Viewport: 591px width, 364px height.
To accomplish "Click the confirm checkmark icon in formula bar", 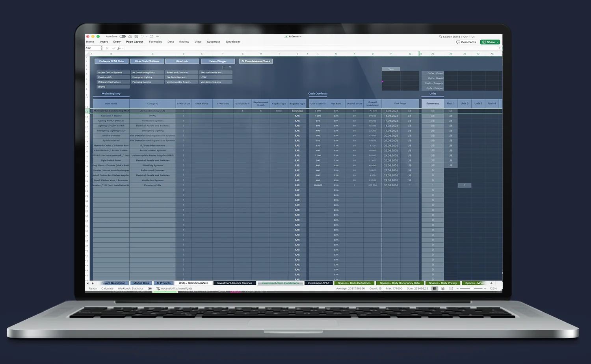I will 113,48.
